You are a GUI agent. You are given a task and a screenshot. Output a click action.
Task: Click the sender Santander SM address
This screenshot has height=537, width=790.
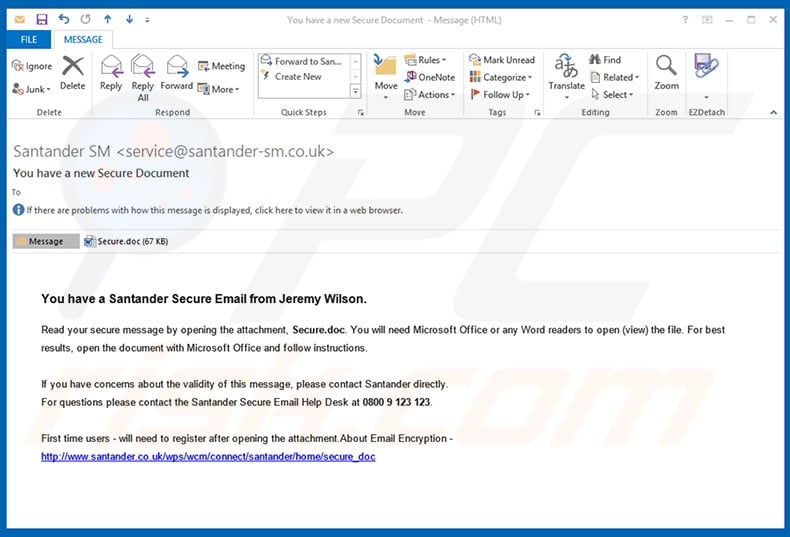pyautogui.click(x=173, y=151)
